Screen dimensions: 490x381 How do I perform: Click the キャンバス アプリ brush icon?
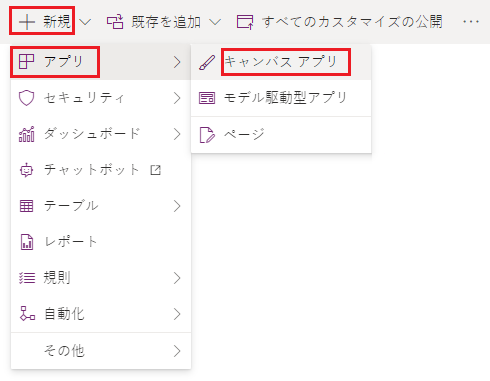click(x=207, y=62)
